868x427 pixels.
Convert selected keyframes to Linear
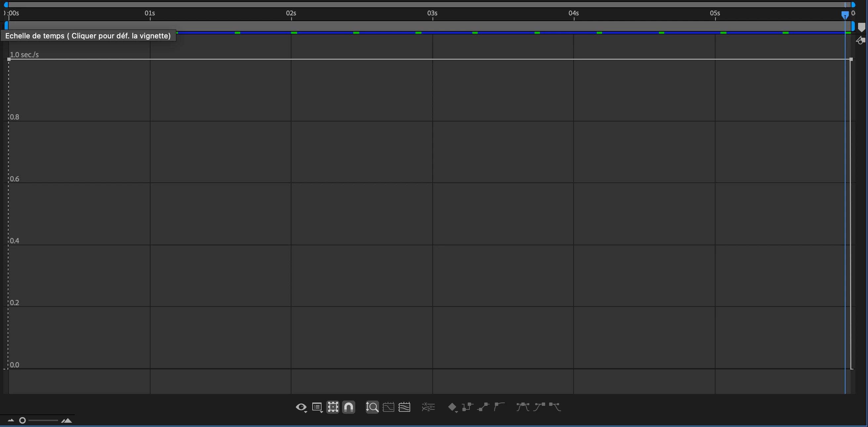pos(483,407)
